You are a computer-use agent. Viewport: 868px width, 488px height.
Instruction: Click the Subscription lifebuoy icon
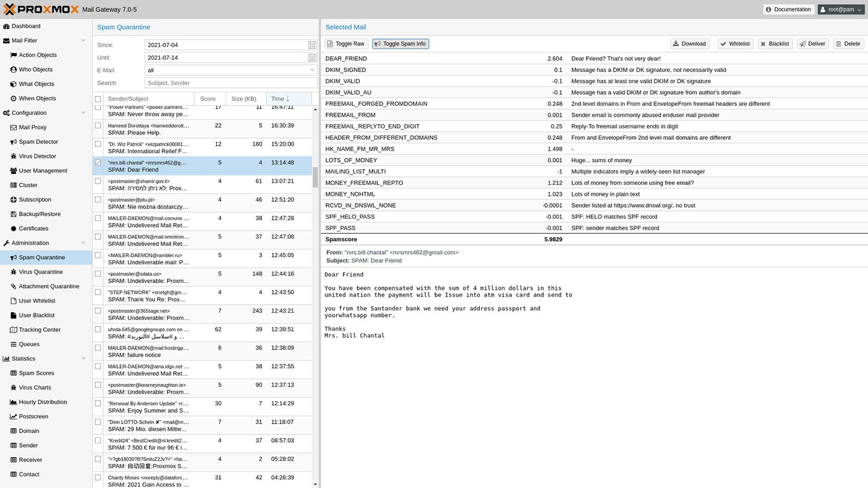[13, 199]
